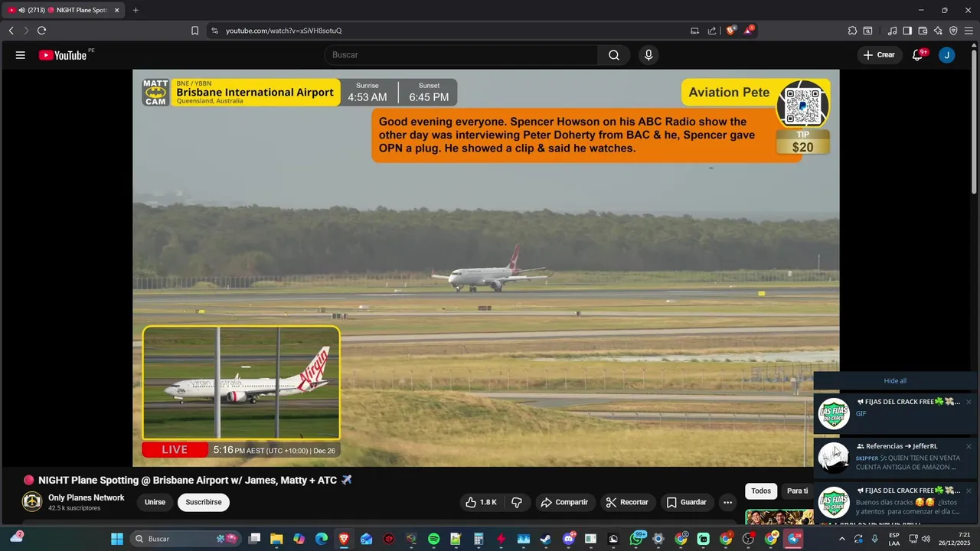This screenshot has height=551, width=980.
Task: Go back in browser history
Action: point(11,31)
